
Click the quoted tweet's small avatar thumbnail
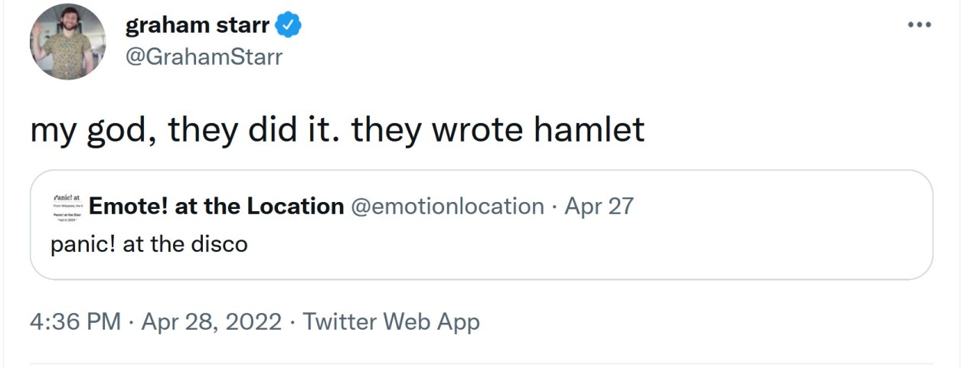pos(67,207)
